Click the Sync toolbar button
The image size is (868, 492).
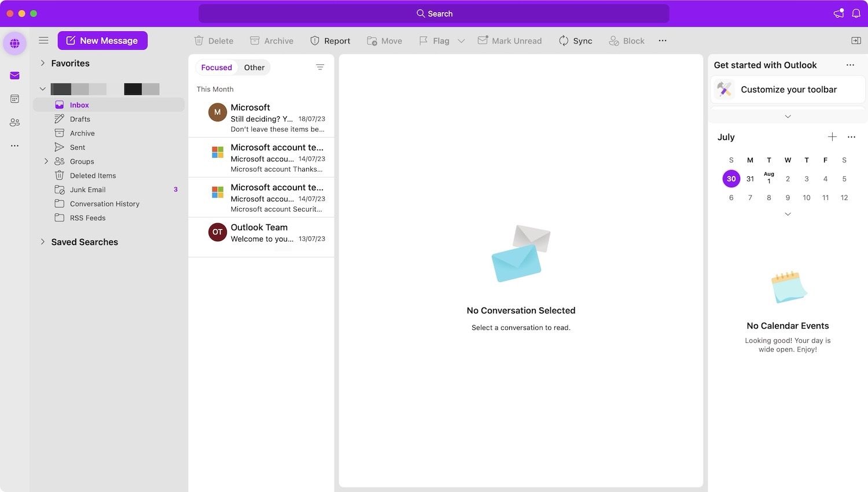click(575, 41)
